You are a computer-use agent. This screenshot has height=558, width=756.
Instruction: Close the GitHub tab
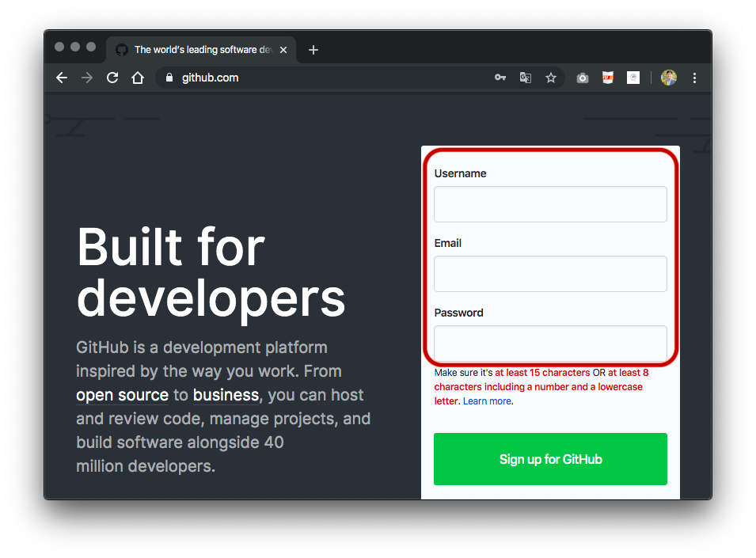coord(283,50)
